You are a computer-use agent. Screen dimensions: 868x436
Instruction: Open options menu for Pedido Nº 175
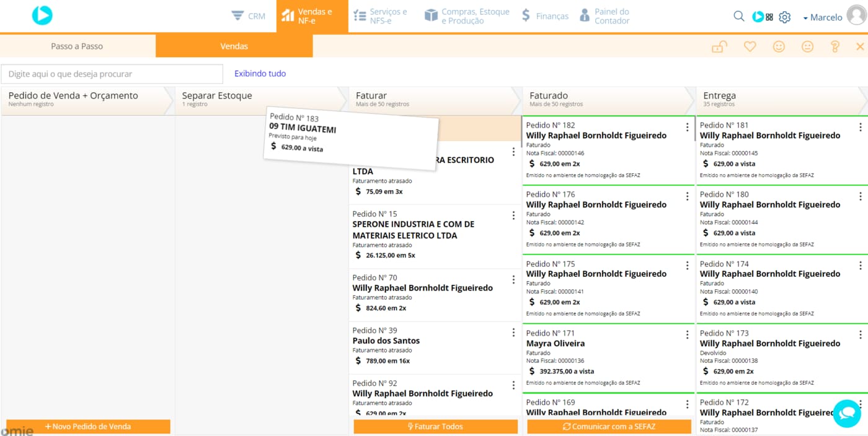687,266
